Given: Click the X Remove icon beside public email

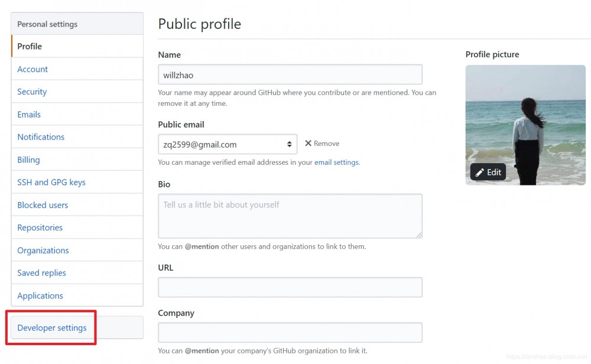Looking at the screenshot, I should 308,144.
